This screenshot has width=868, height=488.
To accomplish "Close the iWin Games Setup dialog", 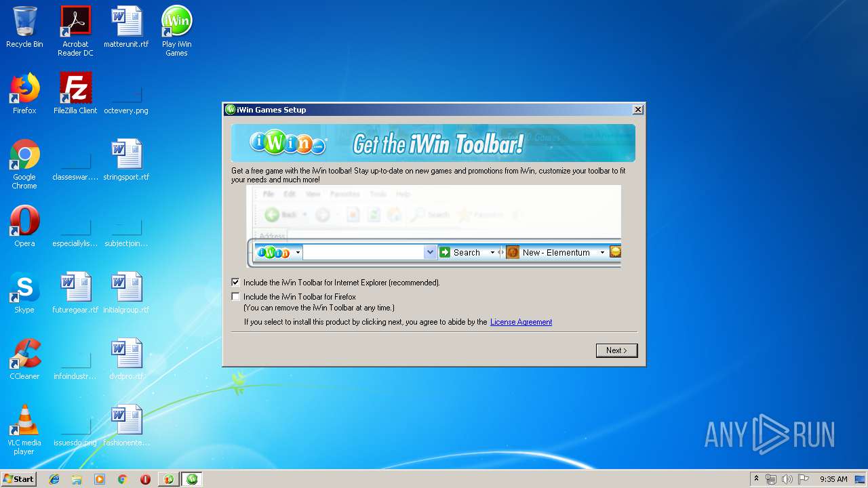I will pyautogui.click(x=637, y=109).
